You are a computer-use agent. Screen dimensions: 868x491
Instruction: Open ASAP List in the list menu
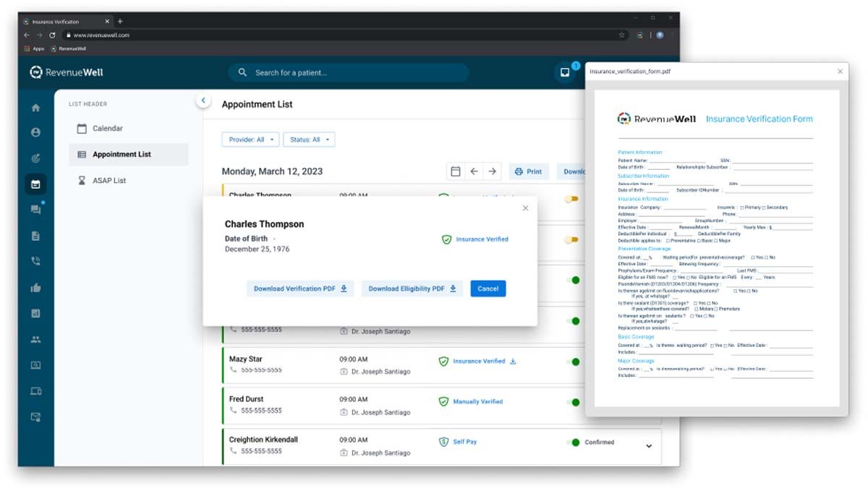[x=129, y=180]
